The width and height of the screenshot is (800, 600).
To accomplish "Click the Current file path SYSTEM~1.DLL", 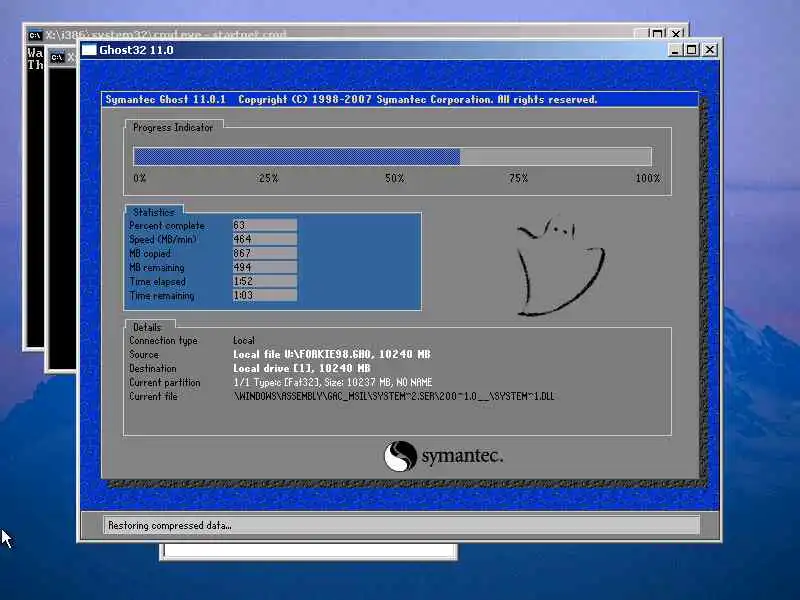I will click(x=393, y=396).
